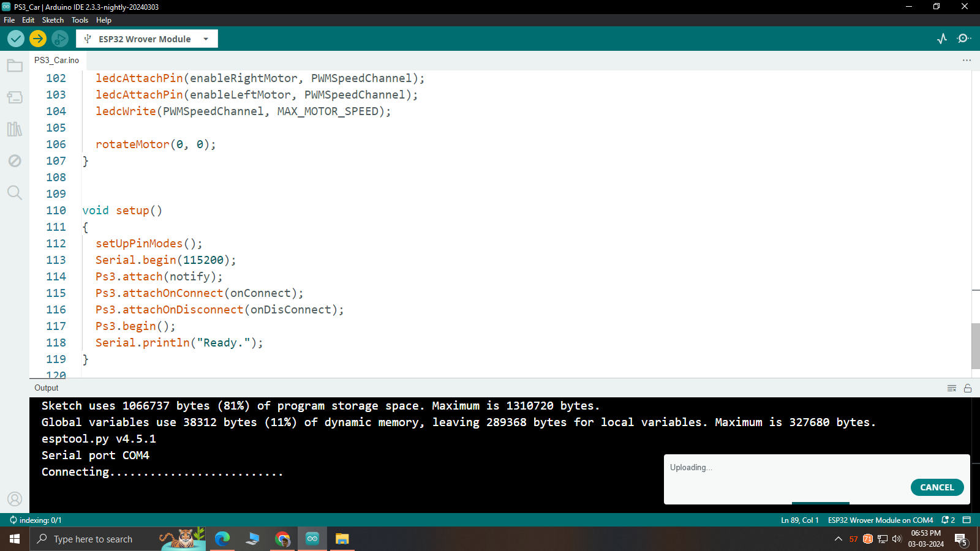Viewport: 980px width, 551px height.
Task: Click on Ps3.begin() code line
Action: click(135, 326)
